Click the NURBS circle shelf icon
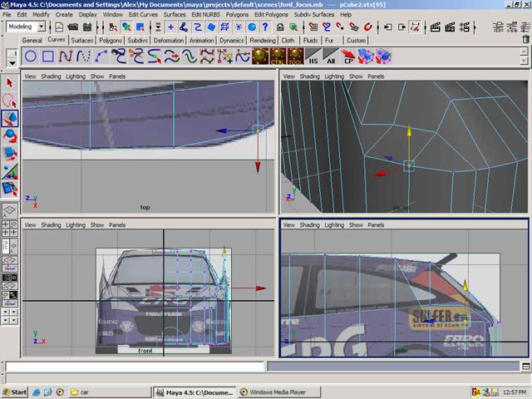Screen dimensions: 532x399 click(x=30, y=57)
